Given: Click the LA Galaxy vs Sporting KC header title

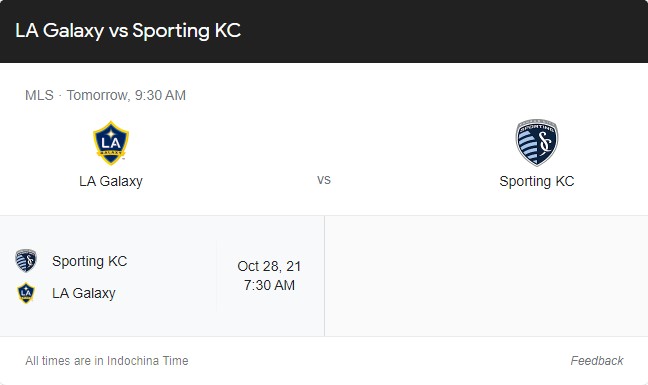Looking at the screenshot, I should (x=128, y=31).
